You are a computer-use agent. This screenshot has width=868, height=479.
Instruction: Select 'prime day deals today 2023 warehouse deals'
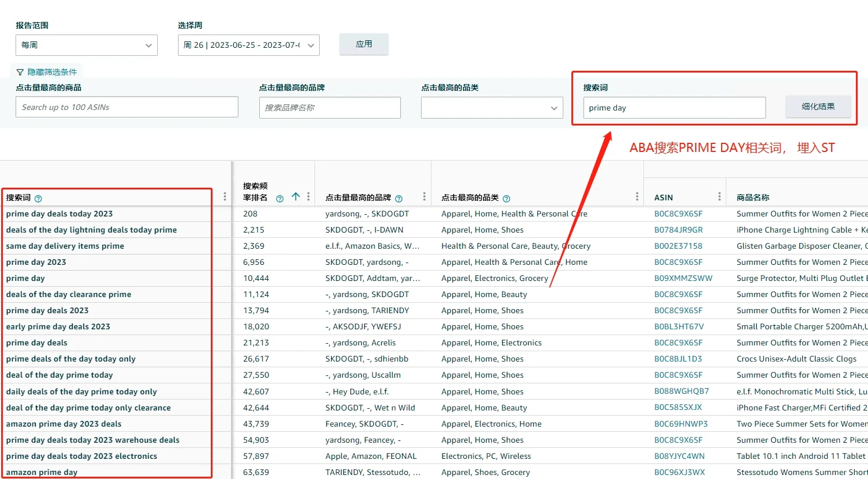click(93, 440)
